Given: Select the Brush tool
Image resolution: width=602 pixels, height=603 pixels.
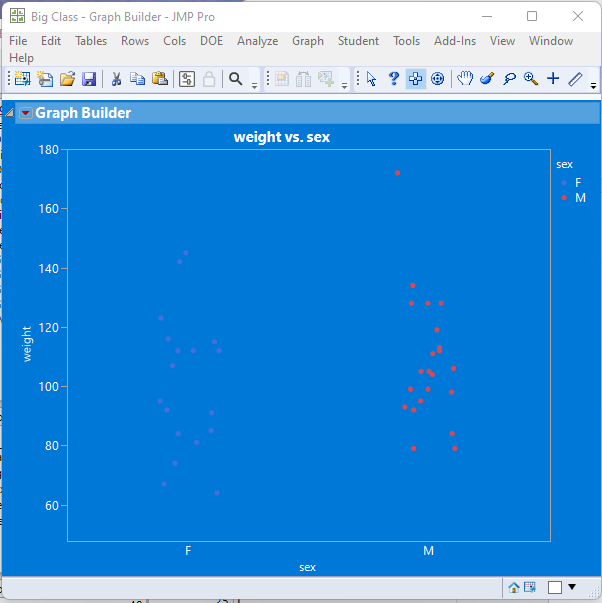Looking at the screenshot, I should [x=487, y=79].
